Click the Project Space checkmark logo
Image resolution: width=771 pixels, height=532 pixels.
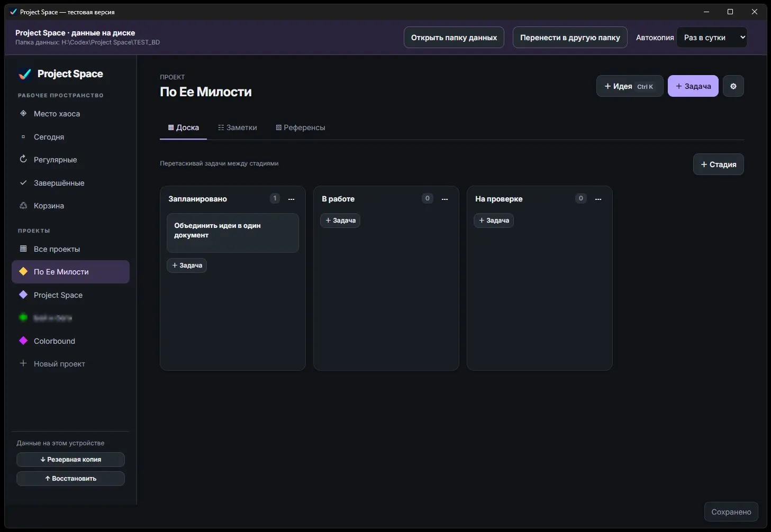point(24,74)
